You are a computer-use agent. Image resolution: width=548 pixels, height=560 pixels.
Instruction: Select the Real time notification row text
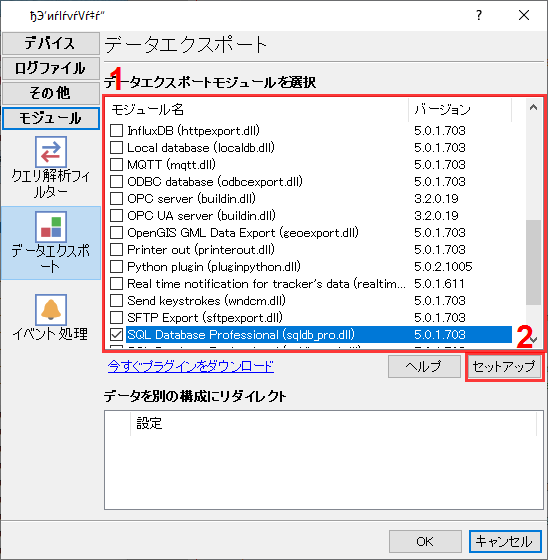pyautogui.click(x=266, y=284)
